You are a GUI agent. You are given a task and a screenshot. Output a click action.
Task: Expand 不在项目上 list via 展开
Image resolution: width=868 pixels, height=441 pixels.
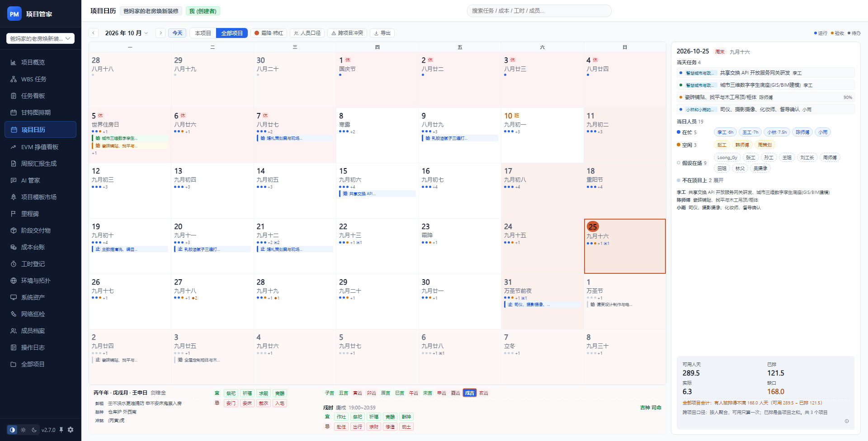coord(718,180)
